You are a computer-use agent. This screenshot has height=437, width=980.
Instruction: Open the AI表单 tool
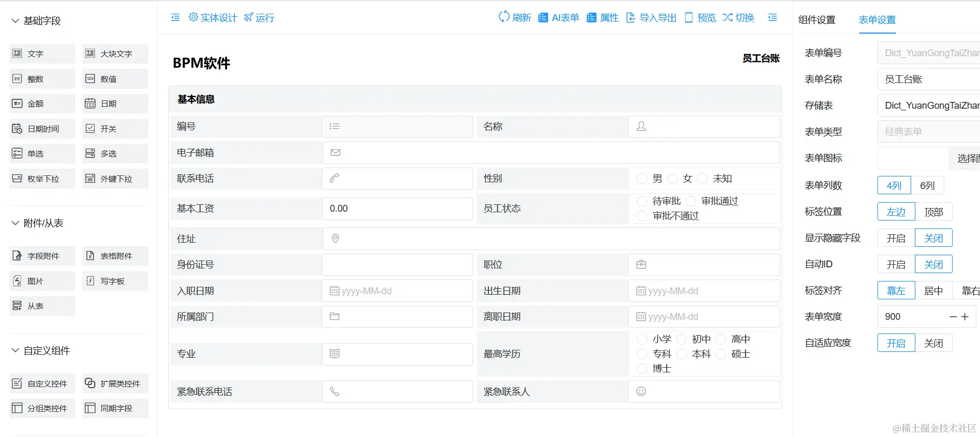(x=559, y=17)
